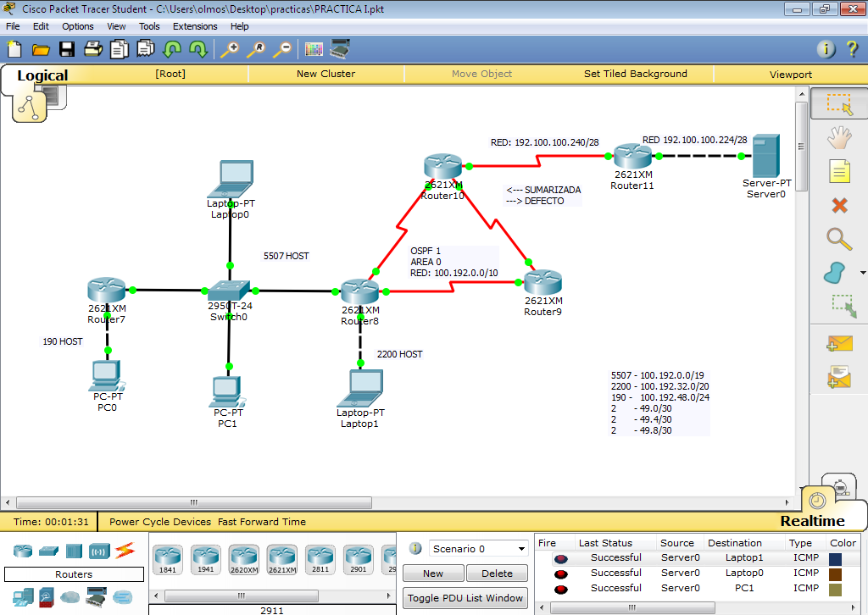Open the Options menu
The width and height of the screenshot is (868, 615).
pos(77,26)
